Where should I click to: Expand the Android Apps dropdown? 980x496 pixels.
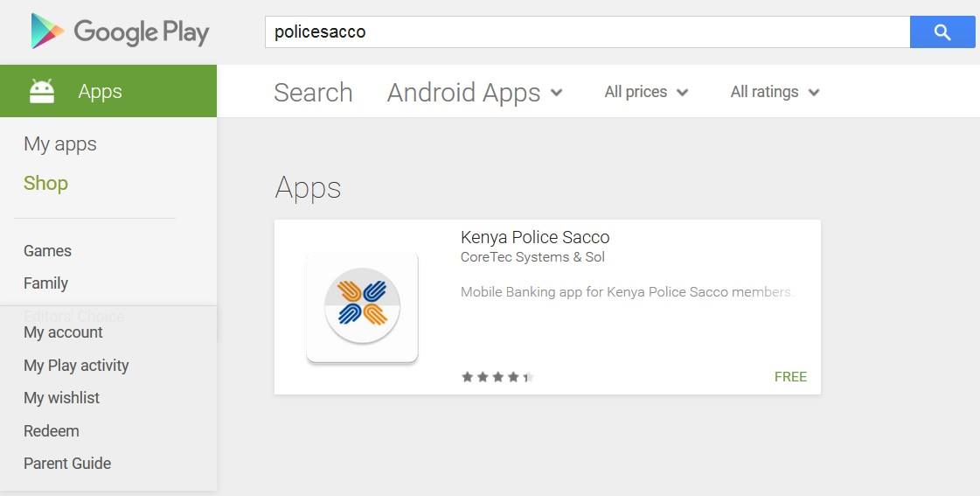click(x=475, y=93)
